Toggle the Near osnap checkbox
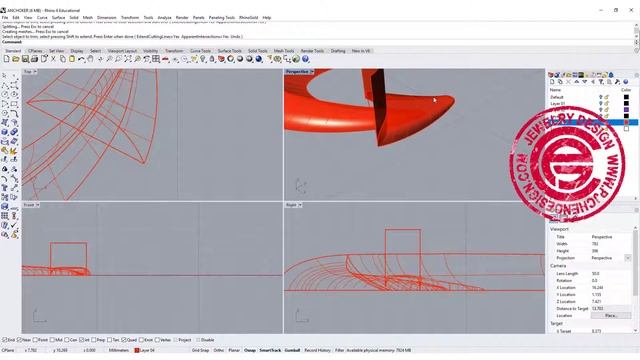The image size is (640, 360). point(19,340)
